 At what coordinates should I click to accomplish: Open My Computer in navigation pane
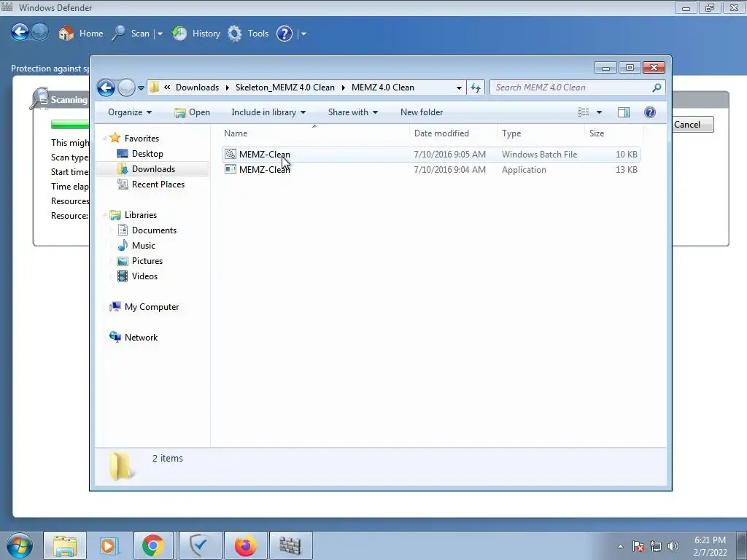(152, 307)
